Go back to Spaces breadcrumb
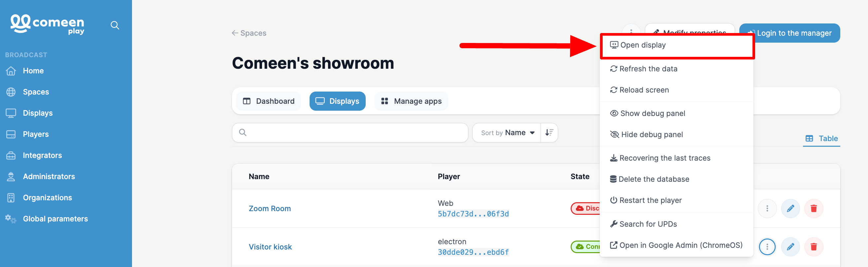This screenshot has width=868, height=267. 249,33
